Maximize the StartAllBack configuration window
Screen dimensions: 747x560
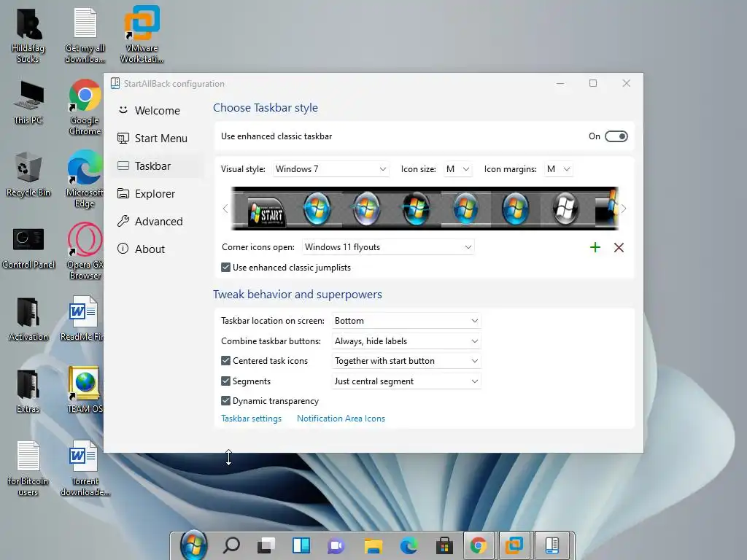click(x=592, y=83)
